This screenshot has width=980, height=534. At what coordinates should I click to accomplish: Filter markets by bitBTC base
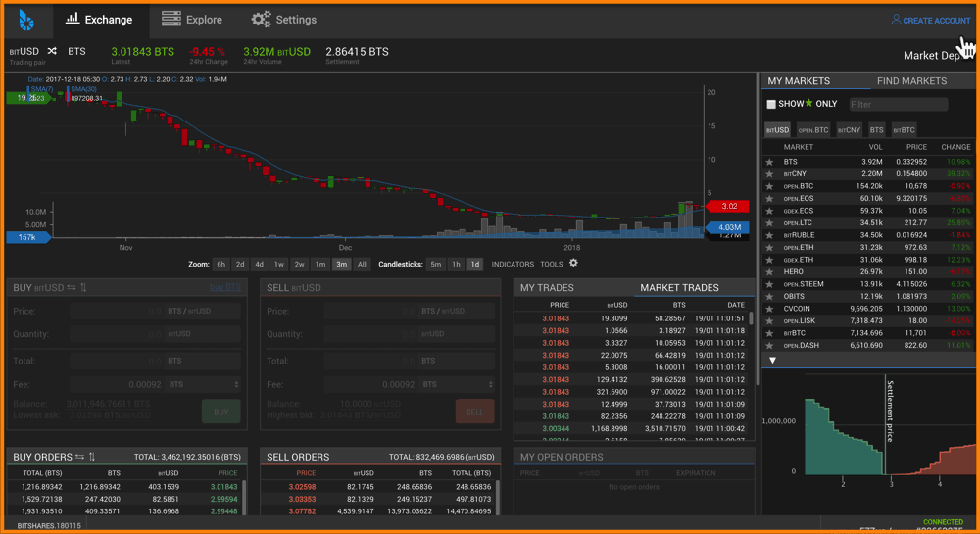904,130
